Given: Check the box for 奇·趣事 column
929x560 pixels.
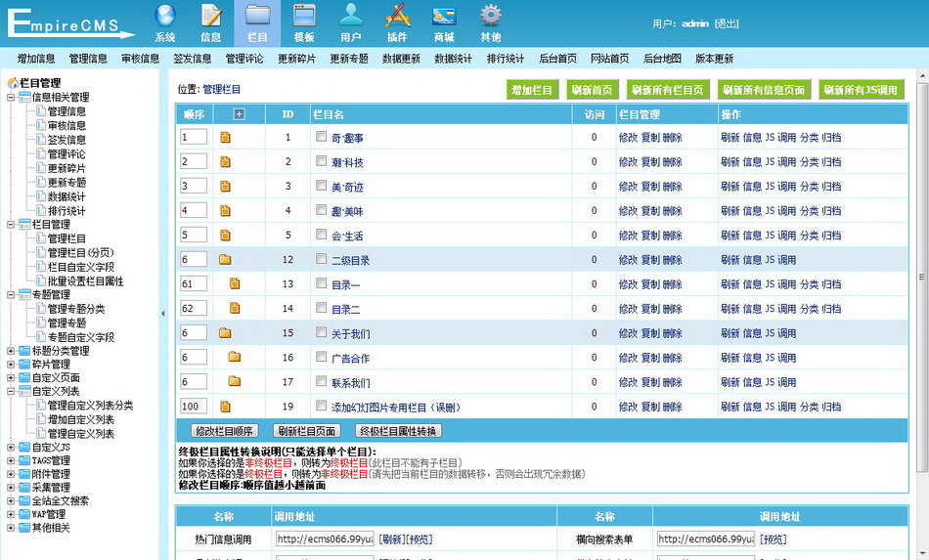Looking at the screenshot, I should 321,137.
